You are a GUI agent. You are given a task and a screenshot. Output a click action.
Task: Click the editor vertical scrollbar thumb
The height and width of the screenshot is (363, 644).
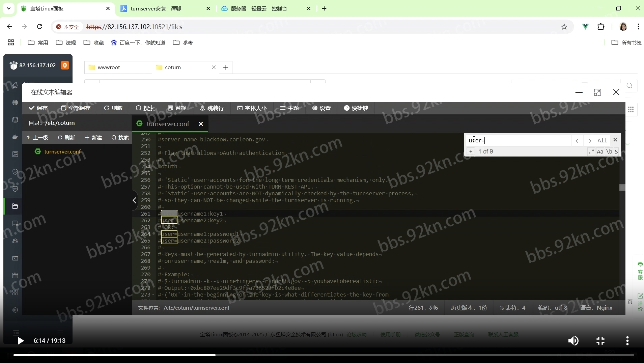point(622,188)
